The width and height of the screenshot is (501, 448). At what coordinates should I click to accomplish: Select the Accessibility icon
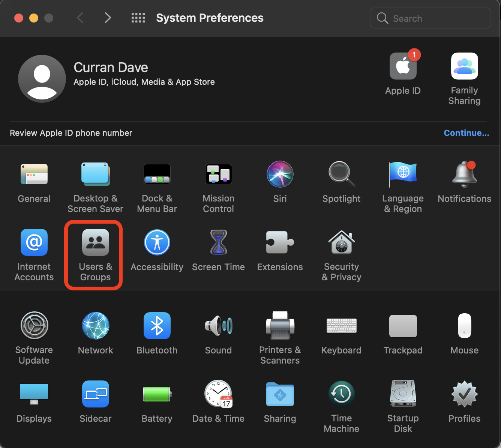[157, 243]
